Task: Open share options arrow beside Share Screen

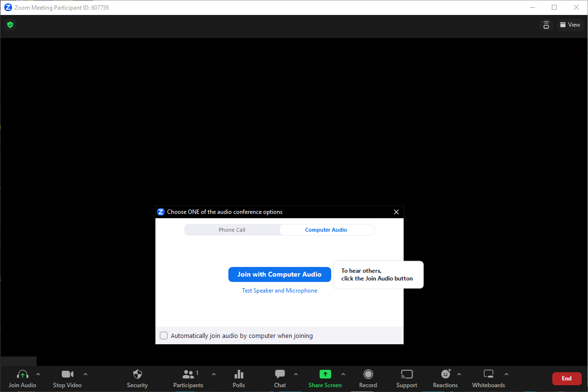Action: click(x=343, y=374)
